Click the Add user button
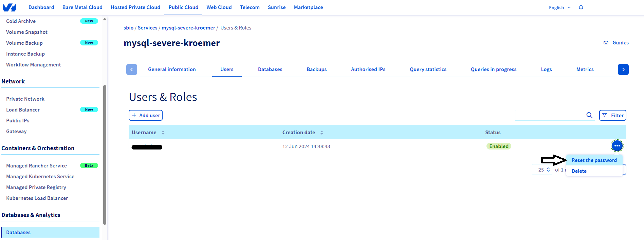This screenshot has height=240, width=644. click(146, 115)
